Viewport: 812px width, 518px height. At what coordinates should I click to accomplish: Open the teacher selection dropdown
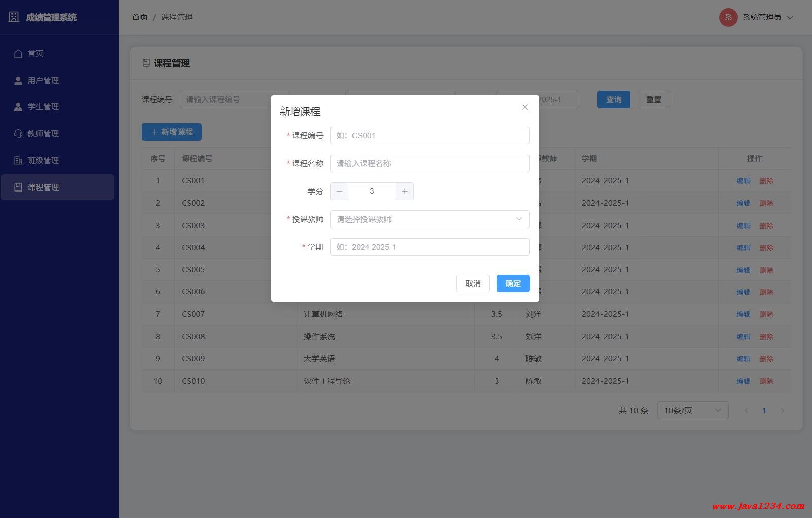click(x=430, y=219)
